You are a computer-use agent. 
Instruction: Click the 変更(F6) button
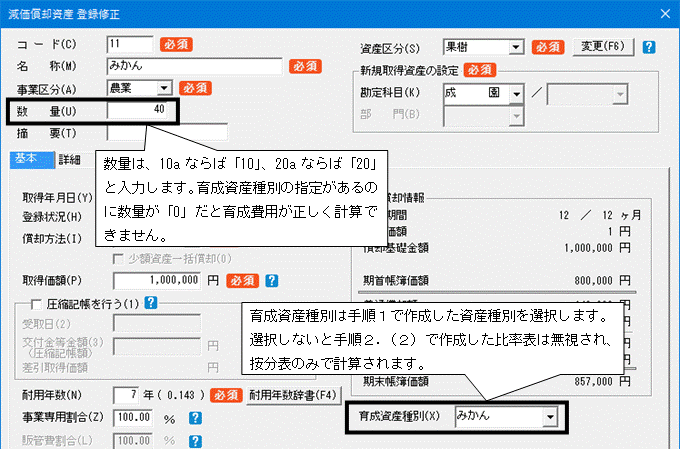[603, 47]
